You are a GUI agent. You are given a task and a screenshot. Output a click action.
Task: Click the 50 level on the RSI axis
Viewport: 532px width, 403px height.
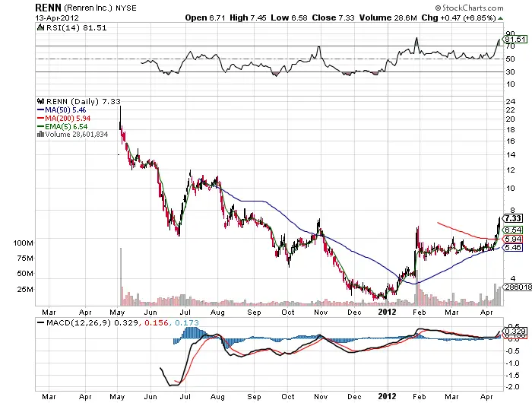(510, 59)
